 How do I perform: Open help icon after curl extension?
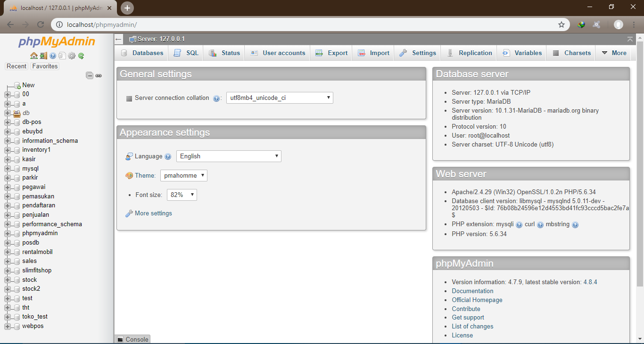coord(540,225)
